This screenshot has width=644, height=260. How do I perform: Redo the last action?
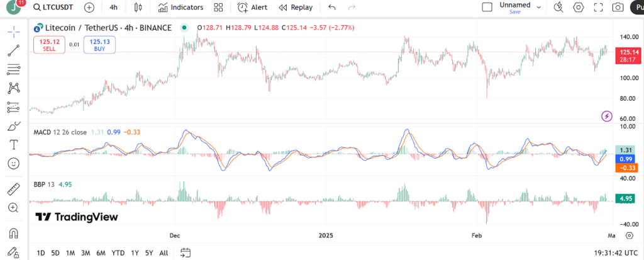[352, 8]
